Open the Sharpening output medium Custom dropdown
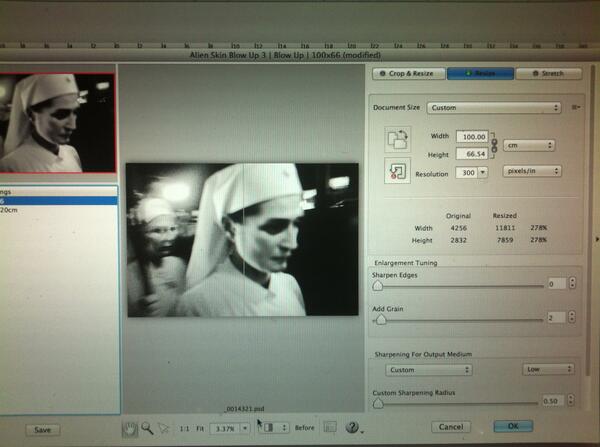The image size is (600, 447). tap(429, 370)
